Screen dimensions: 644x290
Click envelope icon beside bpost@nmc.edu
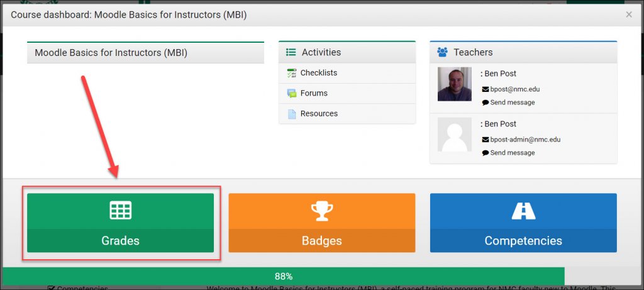(x=486, y=89)
